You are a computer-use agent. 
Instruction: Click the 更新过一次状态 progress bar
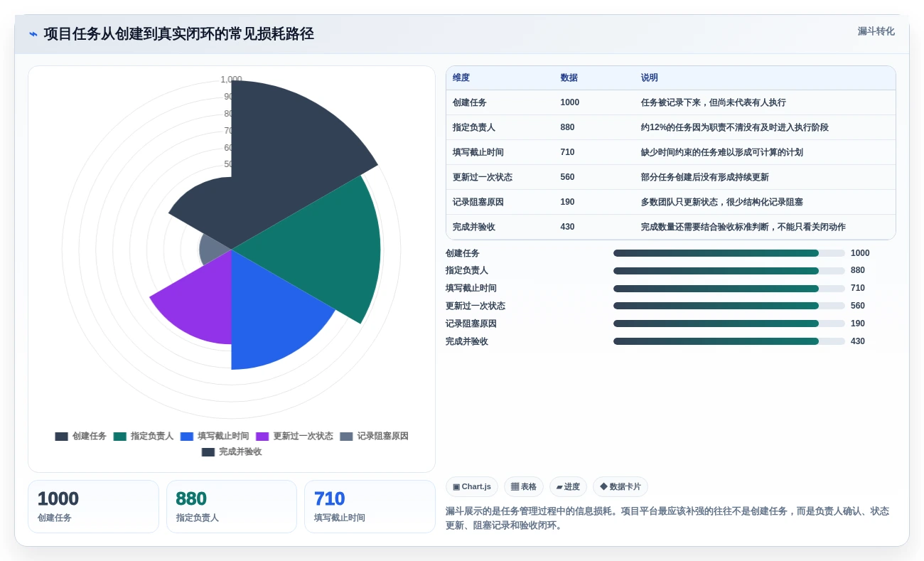729,306
